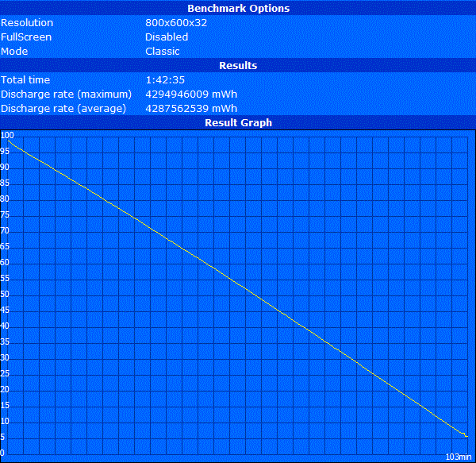Click the 'Result Graph' section header

coord(238,123)
